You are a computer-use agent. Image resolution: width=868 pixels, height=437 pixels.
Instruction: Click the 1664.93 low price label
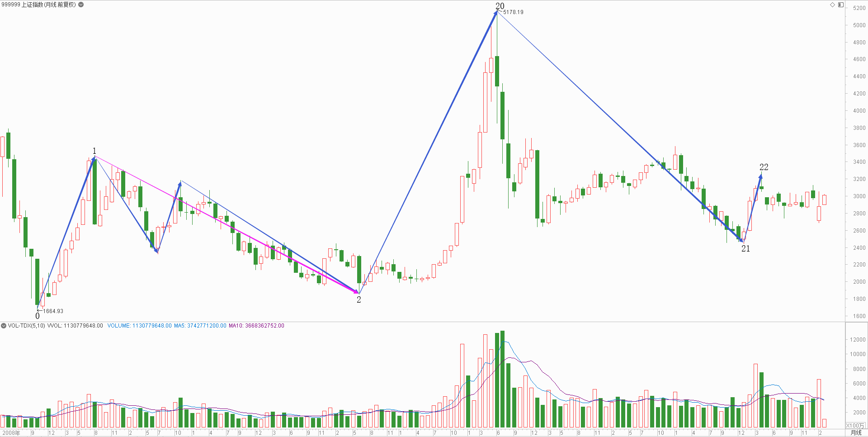(53, 311)
